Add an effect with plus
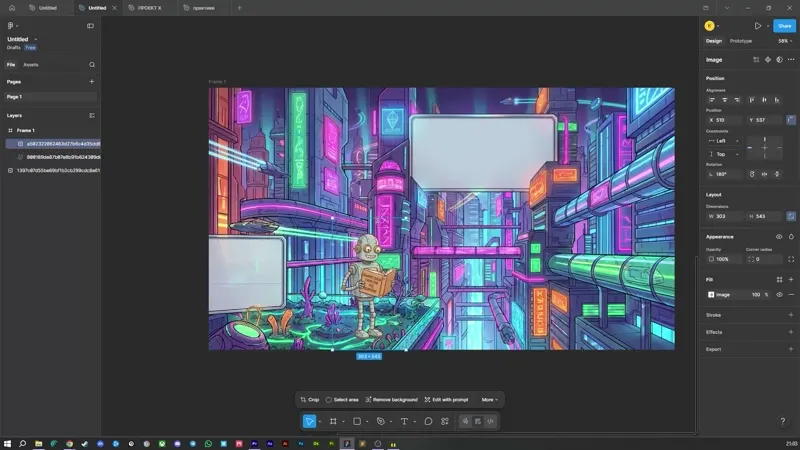 click(x=791, y=332)
